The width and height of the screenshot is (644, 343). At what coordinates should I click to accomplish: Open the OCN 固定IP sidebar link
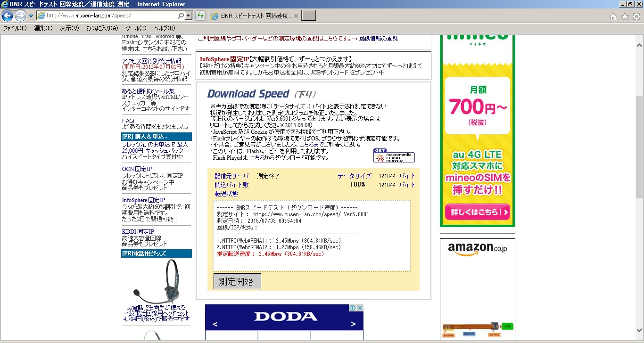[x=137, y=169]
